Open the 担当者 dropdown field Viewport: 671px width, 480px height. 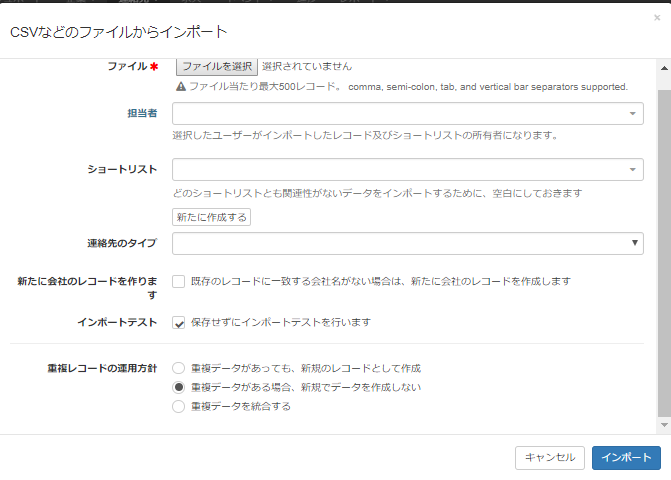(x=407, y=113)
